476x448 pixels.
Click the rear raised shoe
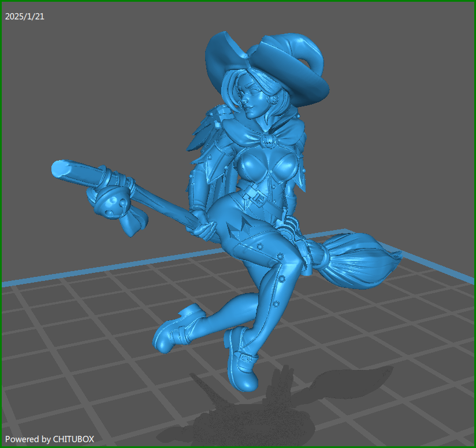pos(173,334)
